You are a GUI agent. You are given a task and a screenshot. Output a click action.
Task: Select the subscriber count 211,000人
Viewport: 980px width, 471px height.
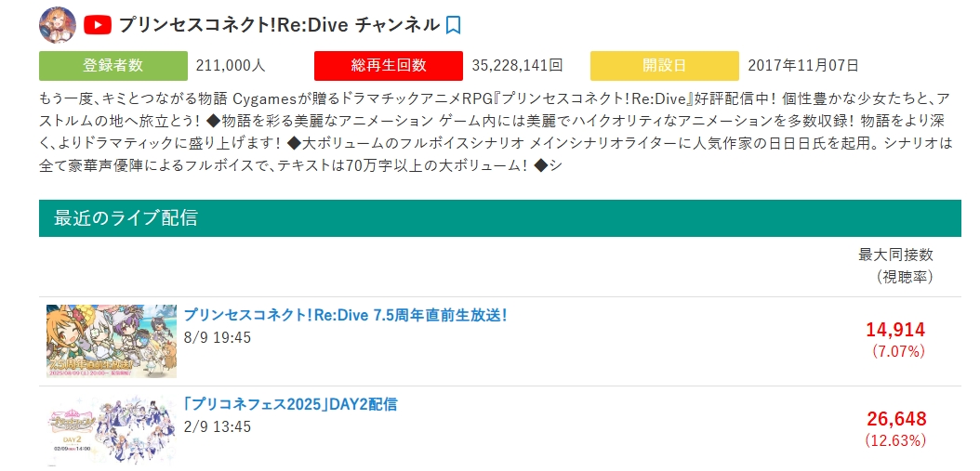coord(231,66)
